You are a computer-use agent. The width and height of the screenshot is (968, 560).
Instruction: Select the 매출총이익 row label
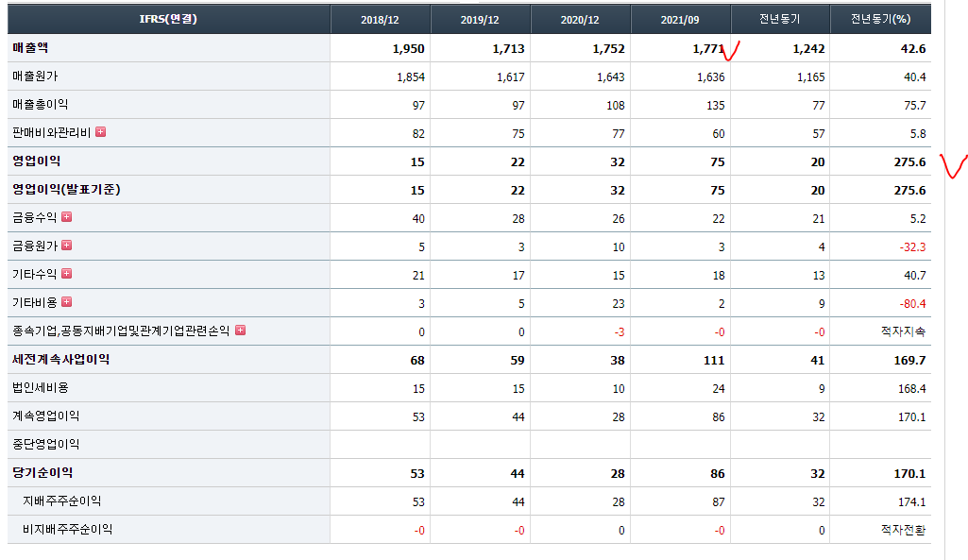pyautogui.click(x=40, y=104)
